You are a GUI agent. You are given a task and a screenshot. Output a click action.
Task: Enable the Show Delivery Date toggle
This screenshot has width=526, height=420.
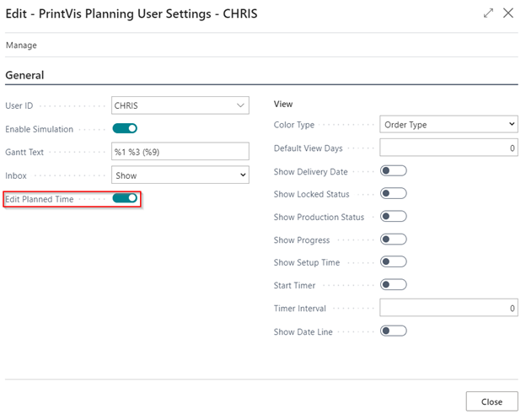point(394,171)
